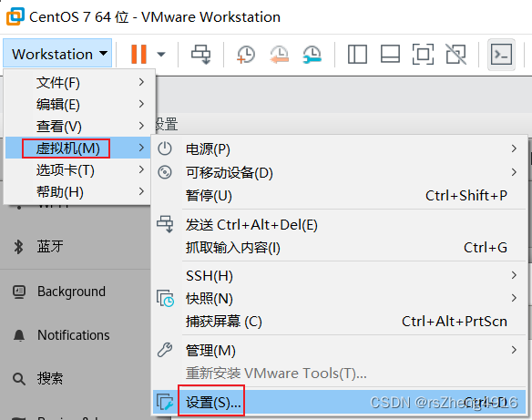Expand arrow next to 编辑(E)
The width and height of the screenshot is (532, 420).
tap(141, 104)
